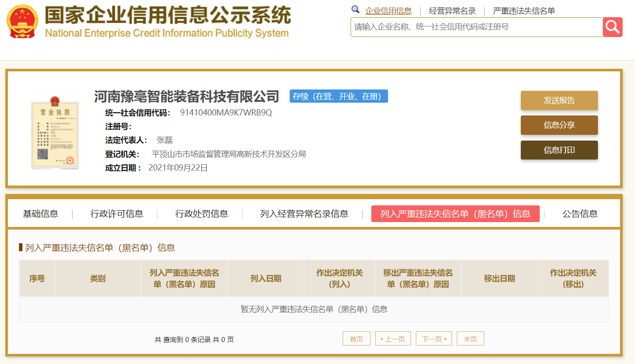This screenshot has height=364, width=635.
Task: Click the national emblem logo
Action: point(23,21)
